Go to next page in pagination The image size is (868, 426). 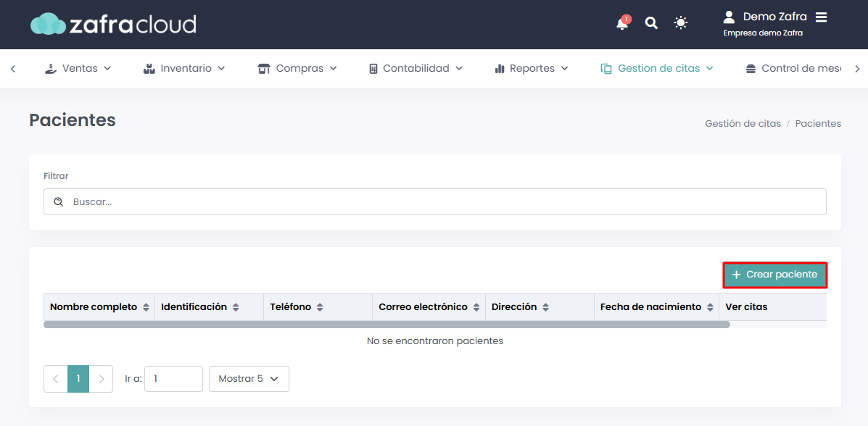102,379
